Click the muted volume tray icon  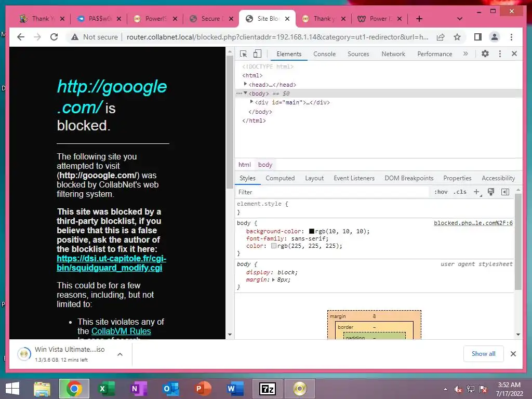click(458, 389)
